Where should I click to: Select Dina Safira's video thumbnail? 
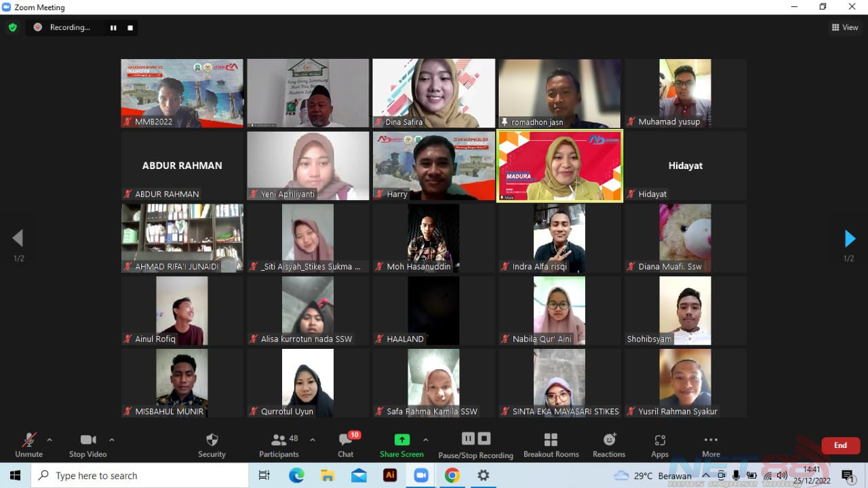[433, 93]
